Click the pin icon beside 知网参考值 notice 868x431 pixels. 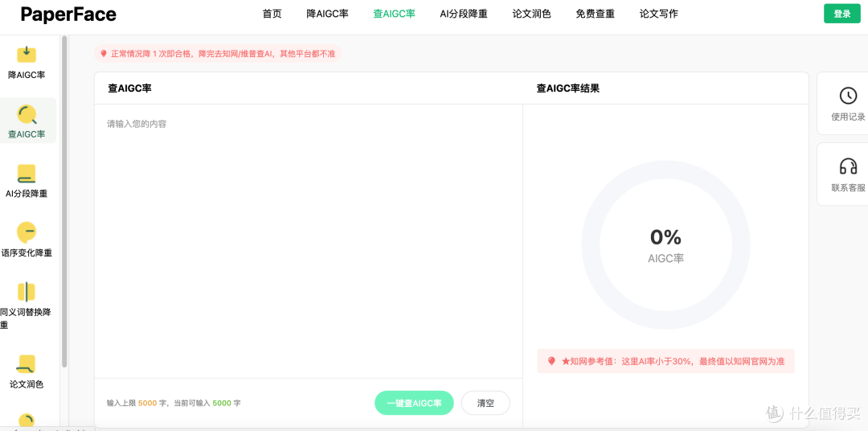[551, 361]
